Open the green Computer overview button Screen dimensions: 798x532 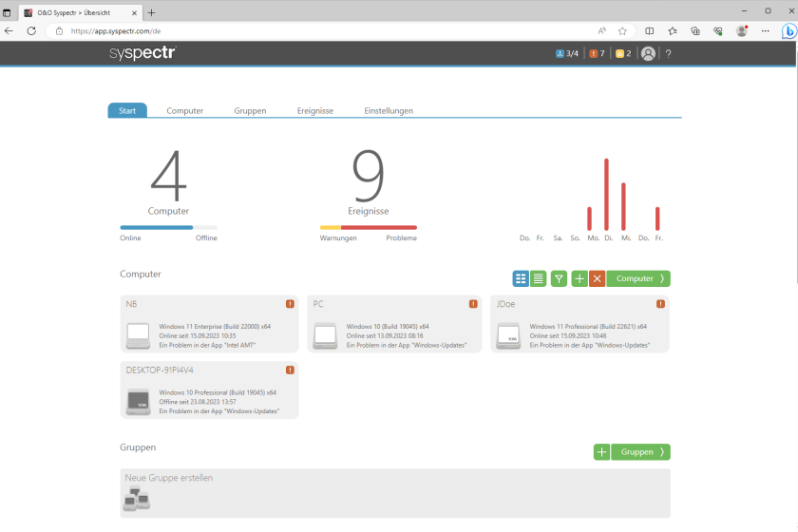(x=638, y=278)
